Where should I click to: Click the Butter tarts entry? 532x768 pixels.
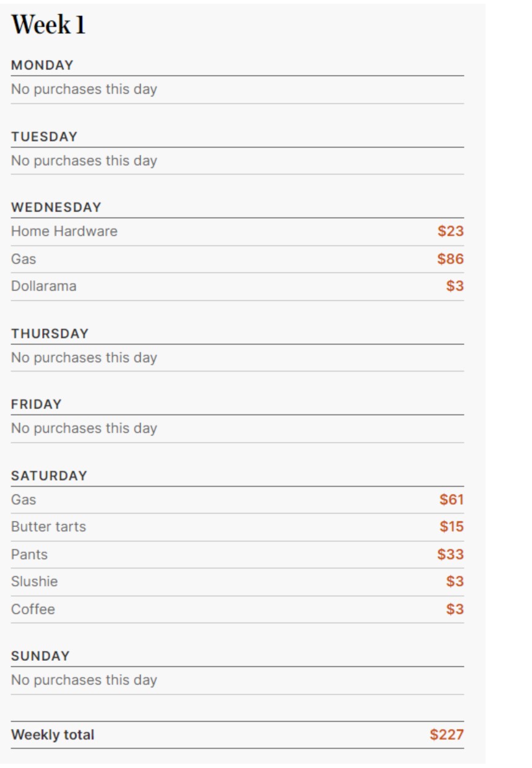pos(48,527)
